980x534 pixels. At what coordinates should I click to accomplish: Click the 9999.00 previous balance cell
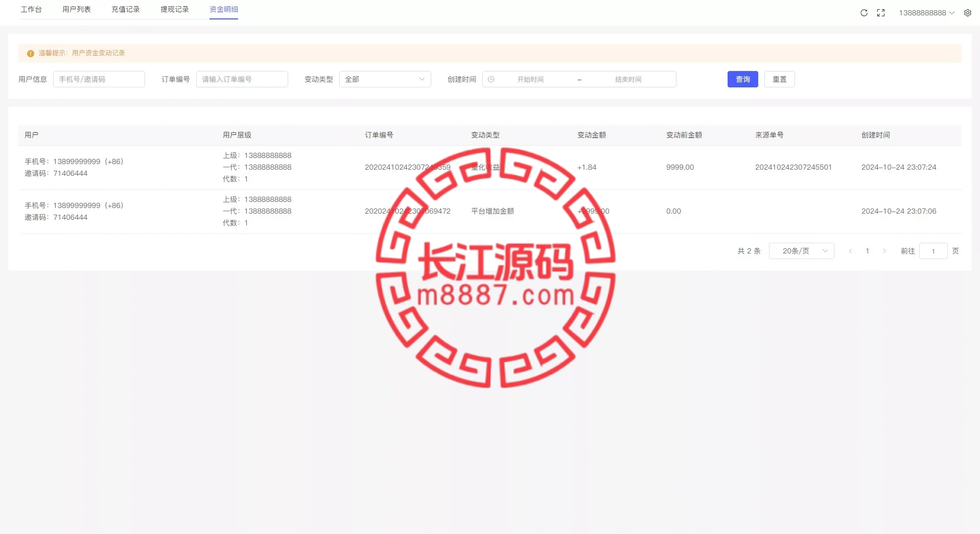click(x=680, y=167)
